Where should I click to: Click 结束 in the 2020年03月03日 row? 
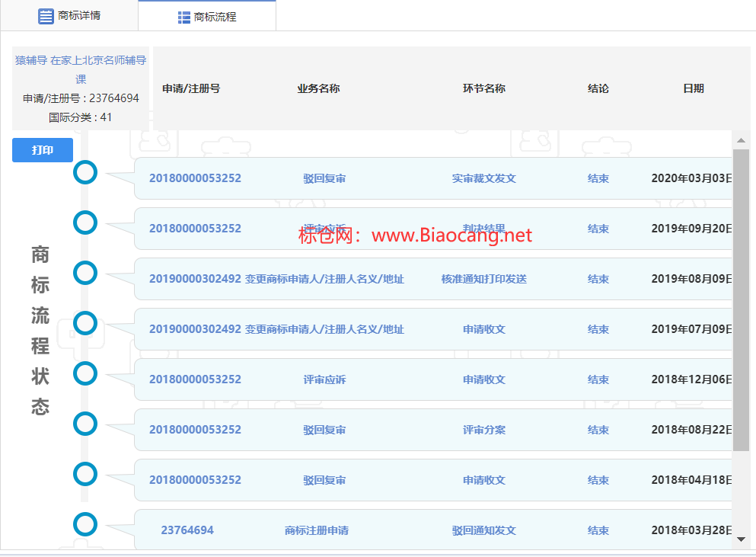click(x=598, y=178)
